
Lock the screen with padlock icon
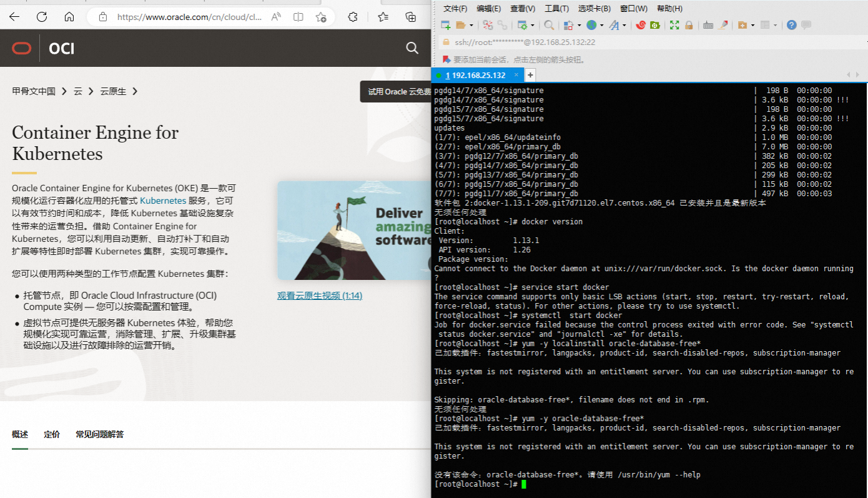[689, 25]
